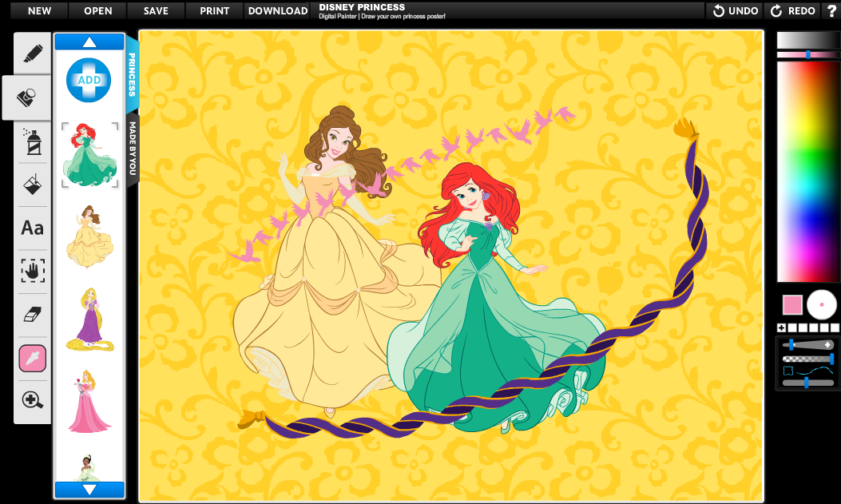
Task: Add current color to saved swatches
Action: [x=781, y=327]
